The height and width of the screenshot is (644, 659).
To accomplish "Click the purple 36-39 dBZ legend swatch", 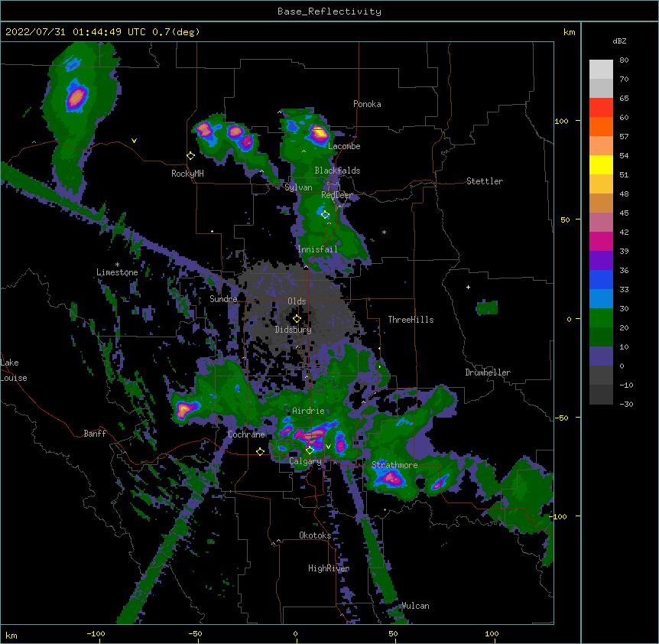I will 601,261.
